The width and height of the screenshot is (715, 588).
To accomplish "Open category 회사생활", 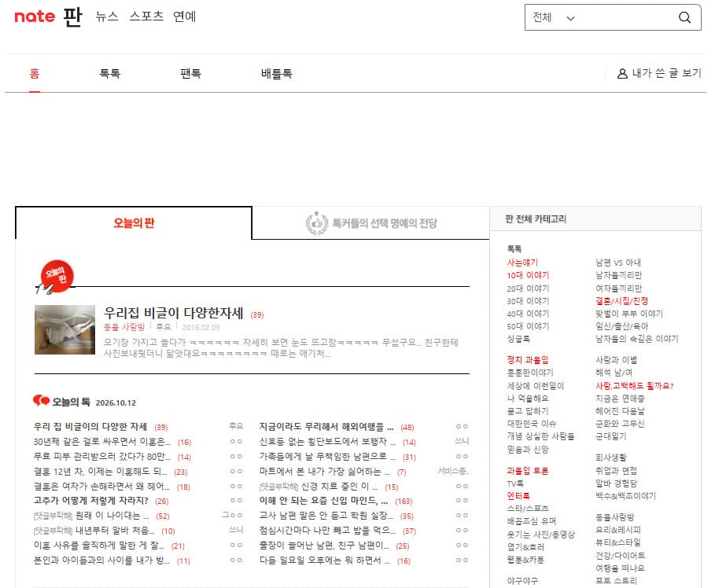I will [x=610, y=458].
